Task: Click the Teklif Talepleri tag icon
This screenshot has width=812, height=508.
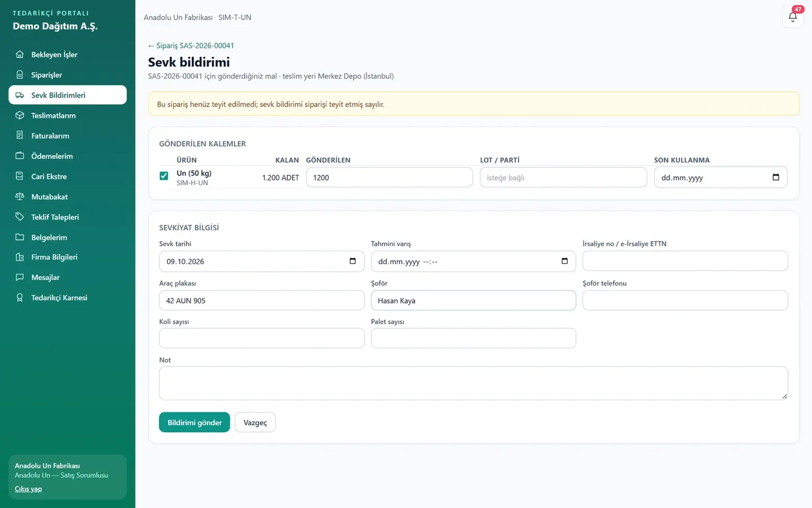Action: pyautogui.click(x=20, y=217)
